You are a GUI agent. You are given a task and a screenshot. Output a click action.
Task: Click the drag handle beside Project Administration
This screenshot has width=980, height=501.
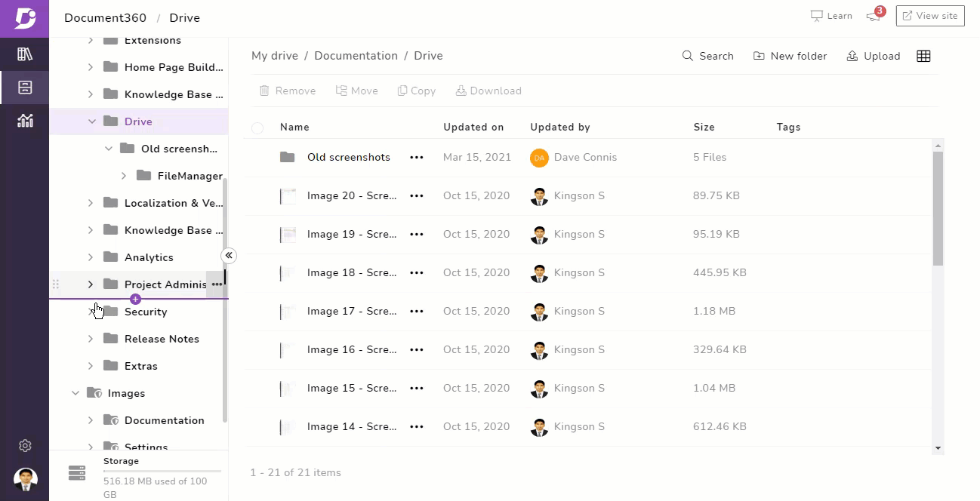pyautogui.click(x=55, y=284)
